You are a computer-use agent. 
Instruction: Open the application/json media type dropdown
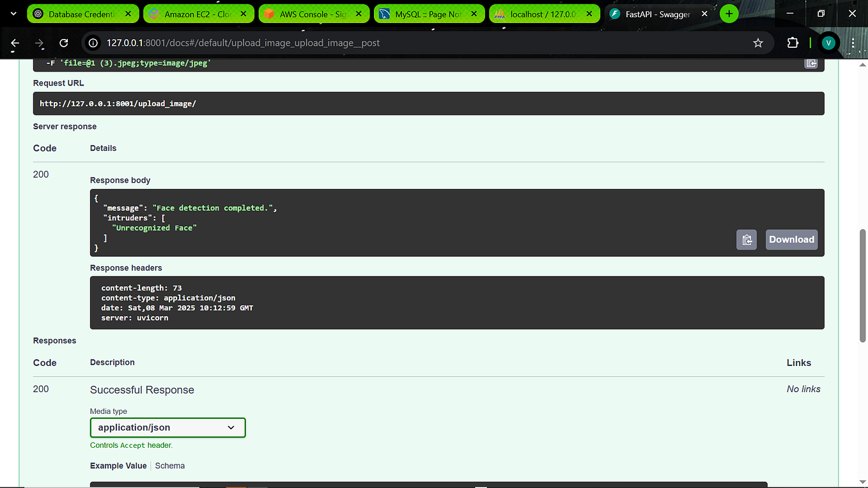click(x=167, y=427)
